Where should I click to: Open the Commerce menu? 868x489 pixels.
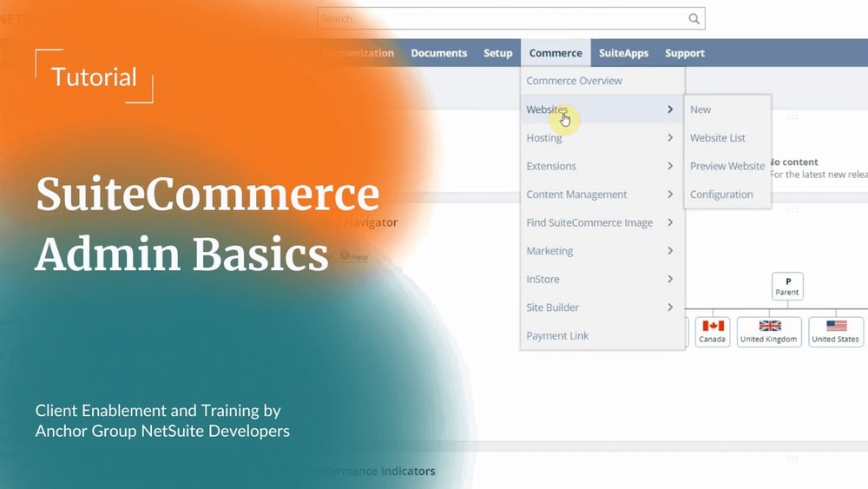556,53
